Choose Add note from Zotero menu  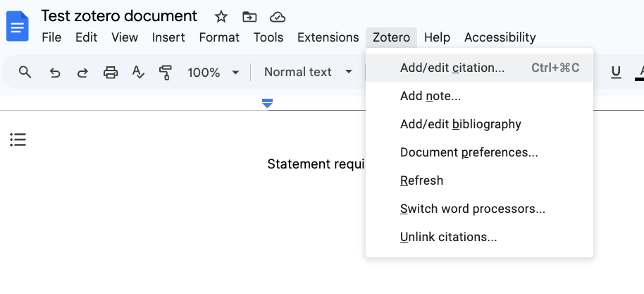[479, 96]
